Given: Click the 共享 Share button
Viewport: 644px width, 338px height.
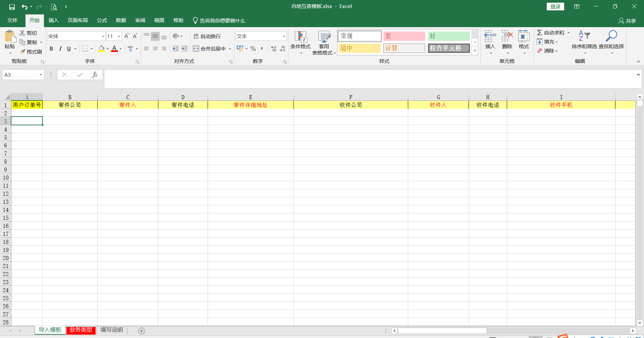Looking at the screenshot, I should click(627, 21).
